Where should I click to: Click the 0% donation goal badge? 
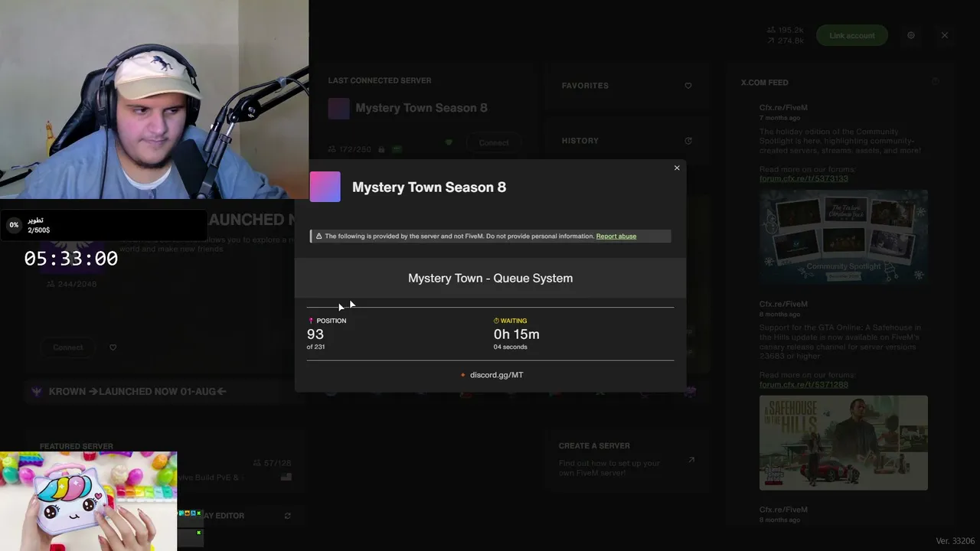[14, 225]
